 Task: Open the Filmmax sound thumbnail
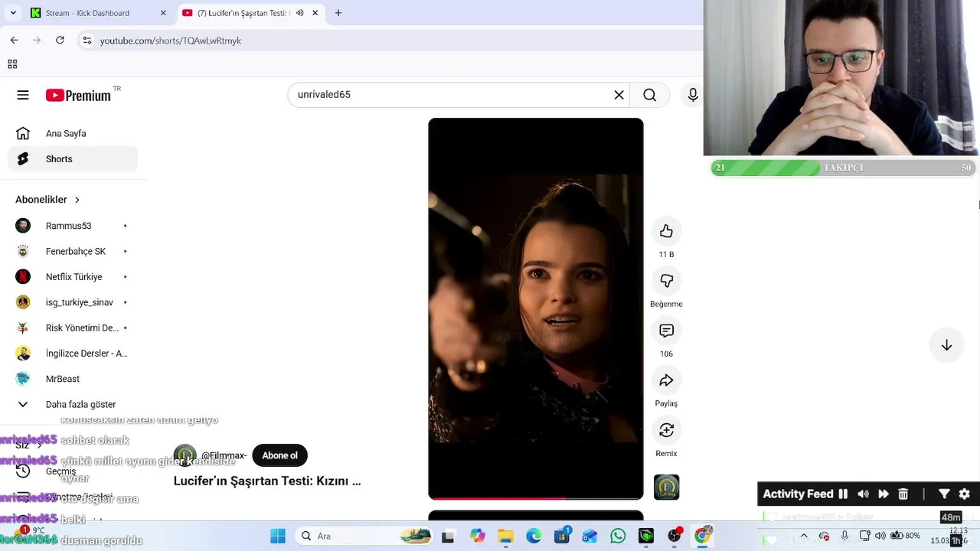click(x=666, y=487)
